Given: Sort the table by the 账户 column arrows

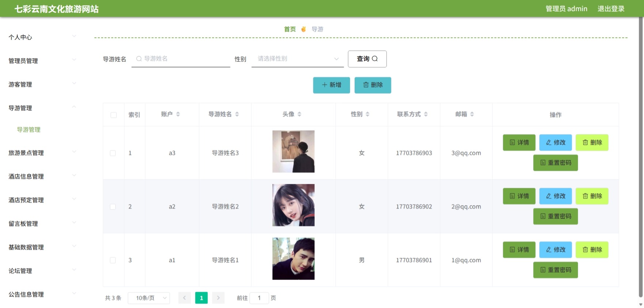Looking at the screenshot, I should [178, 114].
